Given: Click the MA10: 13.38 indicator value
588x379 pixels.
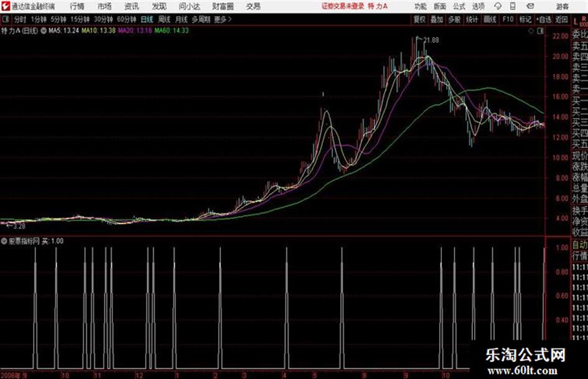Looking at the screenshot, I should pos(98,30).
